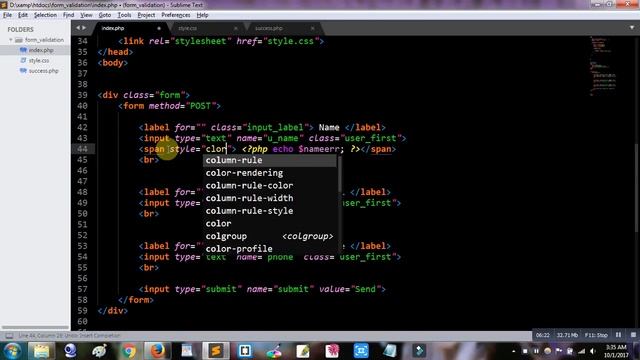Click the minimap code preview
Viewport: 640px width, 360px height.
pos(603,66)
